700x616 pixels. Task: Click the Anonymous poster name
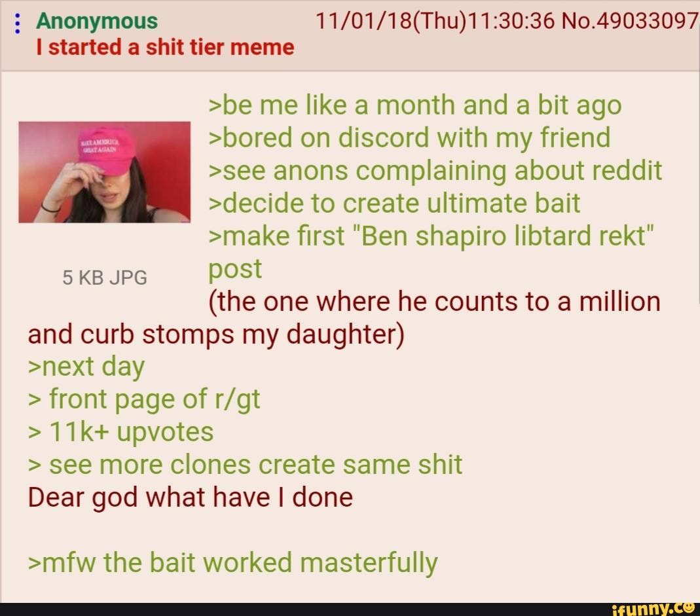(97, 21)
